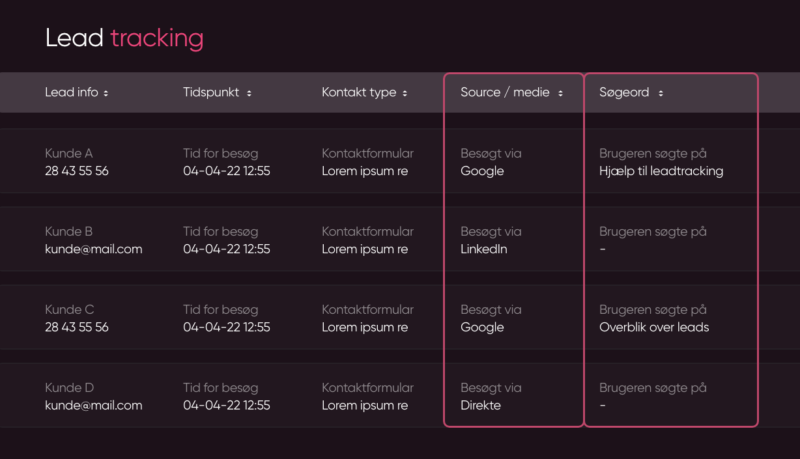Open the Kunde D lead name

69,388
